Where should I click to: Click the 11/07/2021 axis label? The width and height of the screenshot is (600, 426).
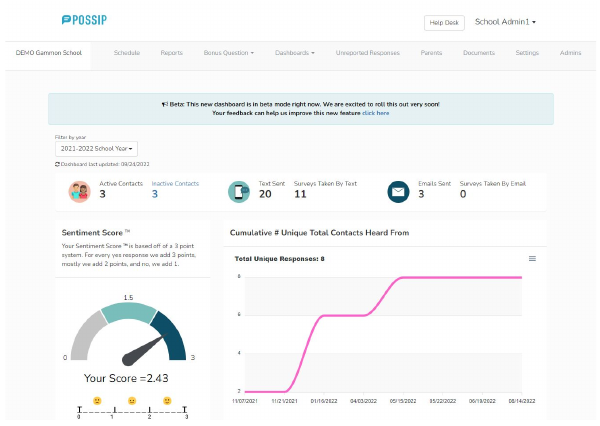pyautogui.click(x=245, y=401)
